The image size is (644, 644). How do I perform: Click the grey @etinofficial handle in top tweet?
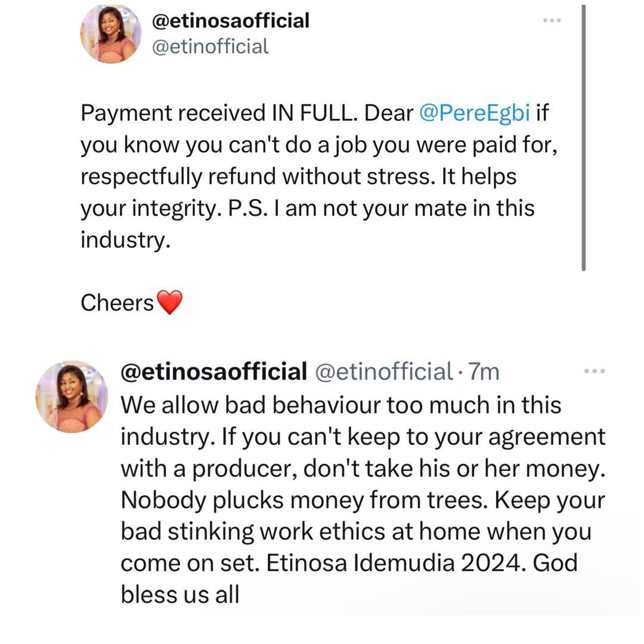(210, 47)
